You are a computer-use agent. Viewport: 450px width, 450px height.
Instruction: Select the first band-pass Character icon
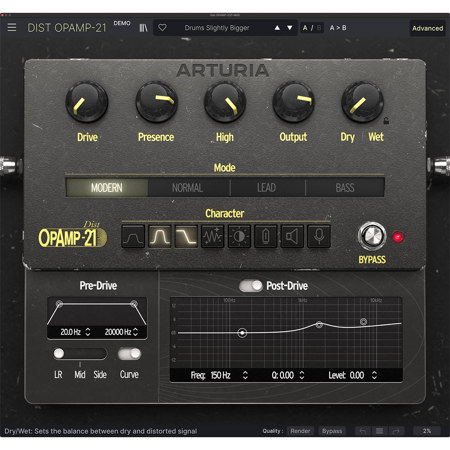[x=133, y=236]
